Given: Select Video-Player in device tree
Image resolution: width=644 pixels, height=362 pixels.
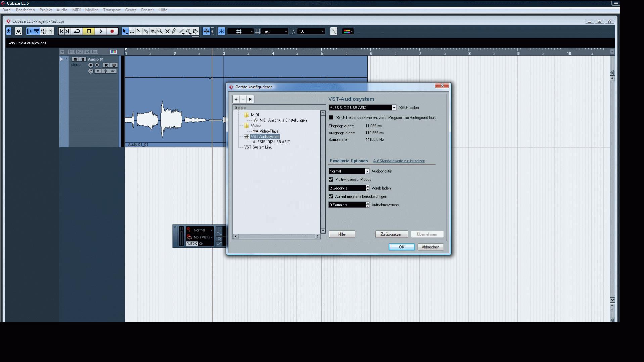Looking at the screenshot, I should [269, 131].
